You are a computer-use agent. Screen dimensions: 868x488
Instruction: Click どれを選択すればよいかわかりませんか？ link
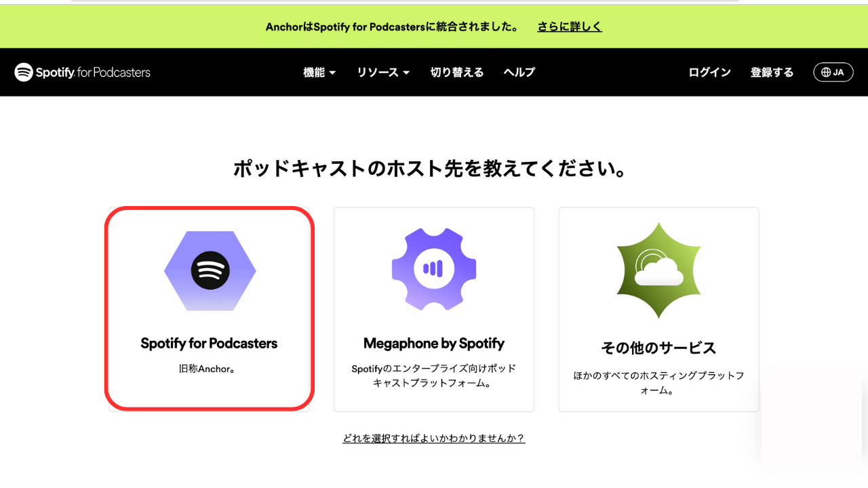pos(434,439)
